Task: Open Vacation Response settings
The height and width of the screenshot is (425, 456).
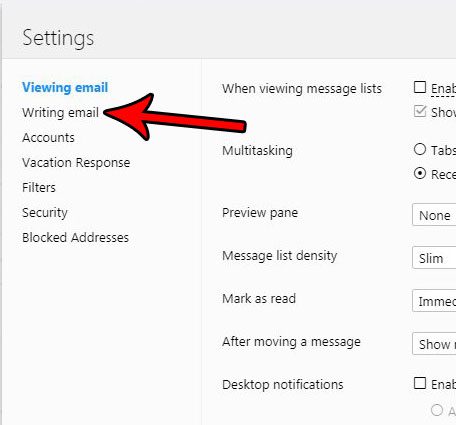Action: point(76,163)
